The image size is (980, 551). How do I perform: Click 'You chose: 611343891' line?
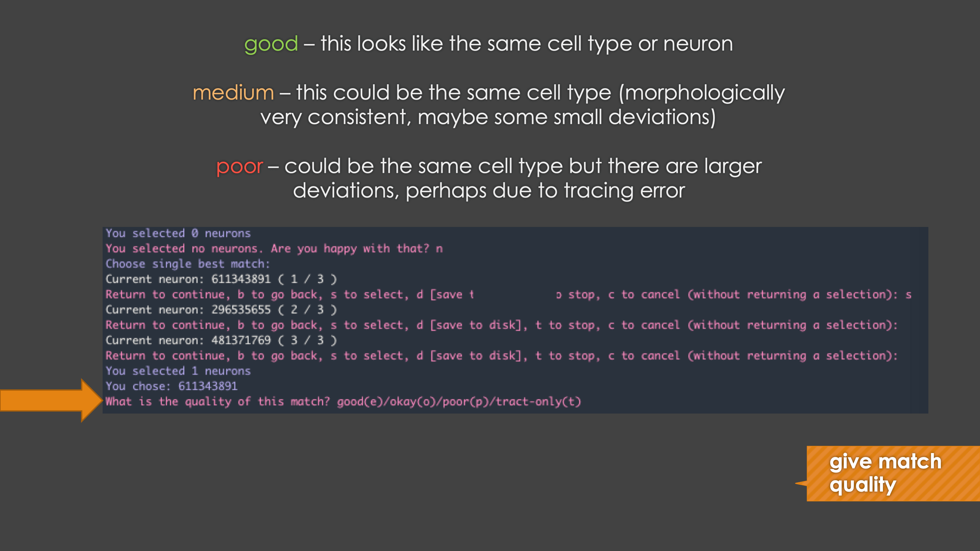(171, 386)
